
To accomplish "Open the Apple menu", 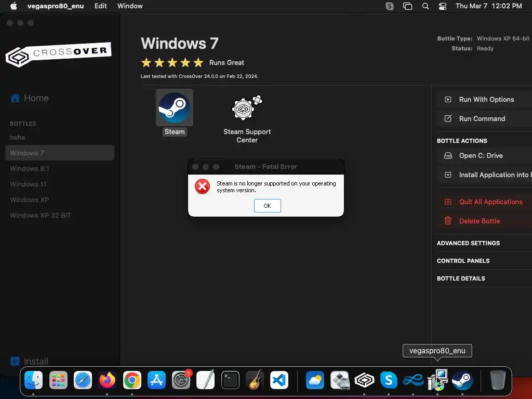I will pos(14,6).
